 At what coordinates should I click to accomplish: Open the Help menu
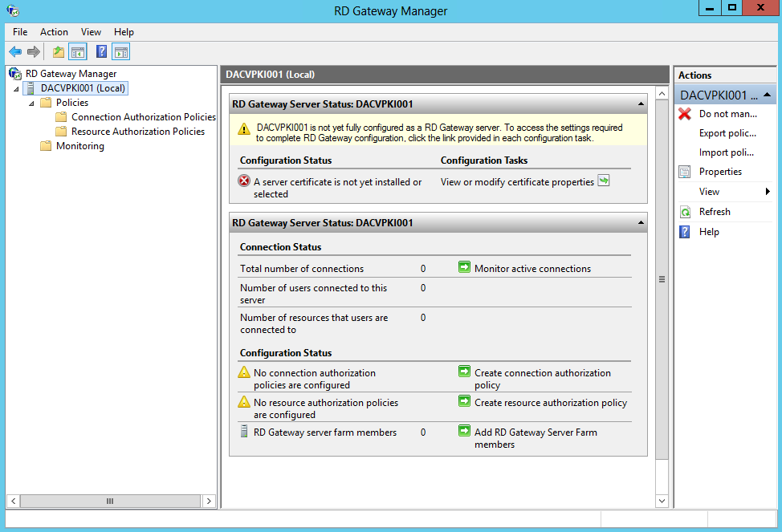point(124,32)
